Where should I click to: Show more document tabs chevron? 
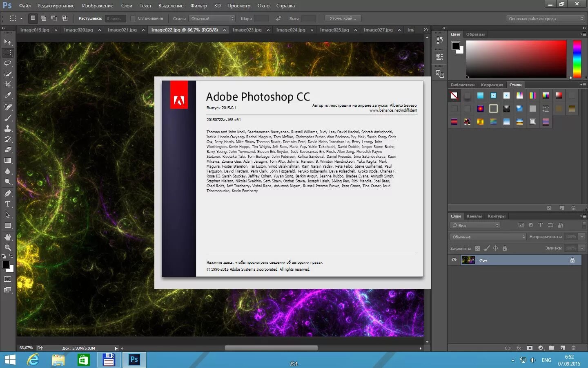(x=426, y=30)
